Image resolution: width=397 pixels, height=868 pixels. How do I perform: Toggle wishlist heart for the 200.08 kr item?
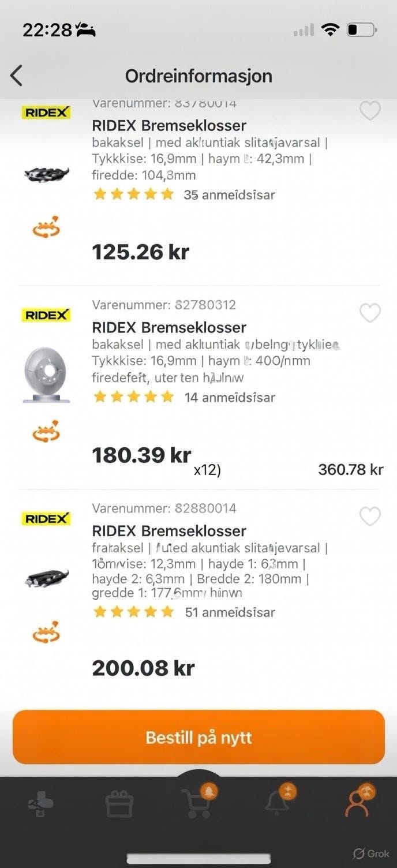tap(370, 516)
